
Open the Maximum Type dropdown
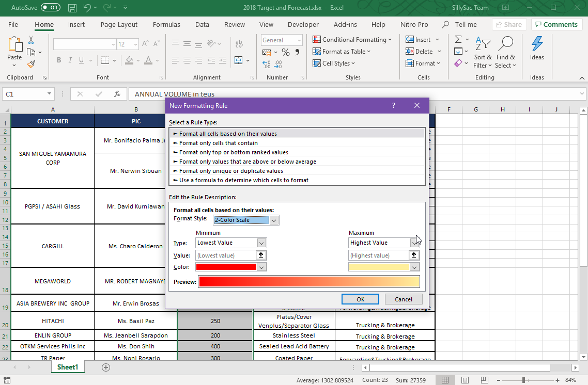414,243
